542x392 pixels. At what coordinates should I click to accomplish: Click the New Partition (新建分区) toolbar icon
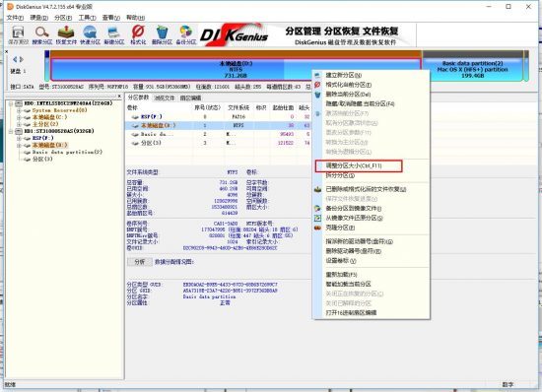113,35
